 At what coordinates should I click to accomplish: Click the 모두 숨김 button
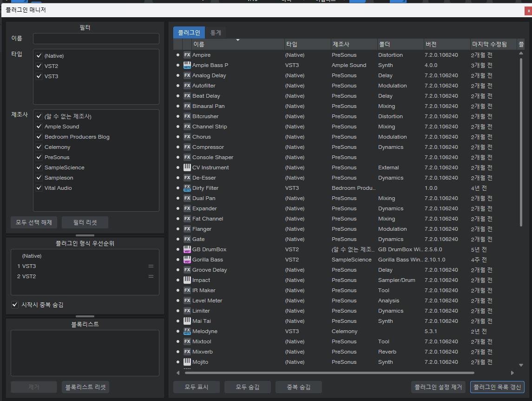tap(248, 387)
